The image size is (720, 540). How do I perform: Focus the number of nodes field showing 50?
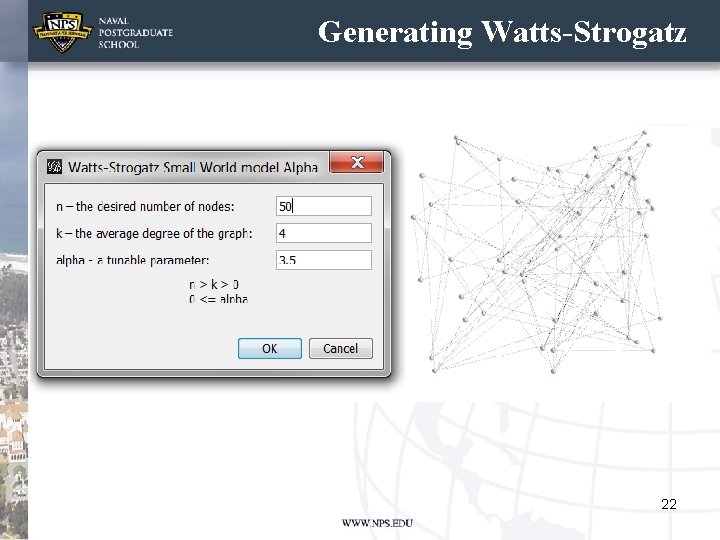pyautogui.click(x=324, y=206)
